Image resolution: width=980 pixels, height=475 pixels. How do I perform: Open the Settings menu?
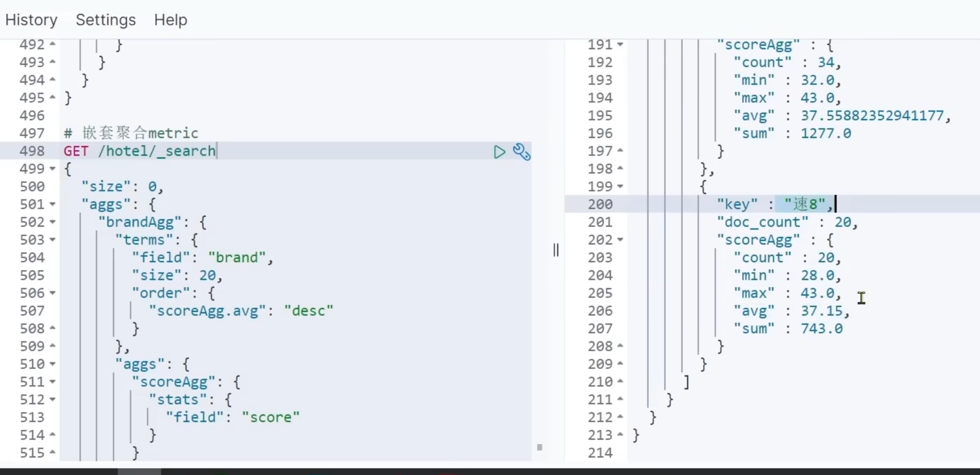click(x=105, y=20)
